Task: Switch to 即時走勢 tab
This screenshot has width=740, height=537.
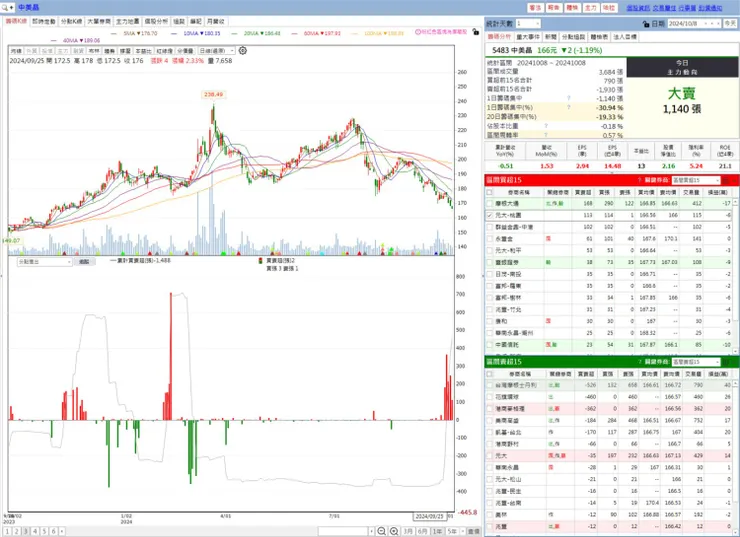Action: [44, 21]
